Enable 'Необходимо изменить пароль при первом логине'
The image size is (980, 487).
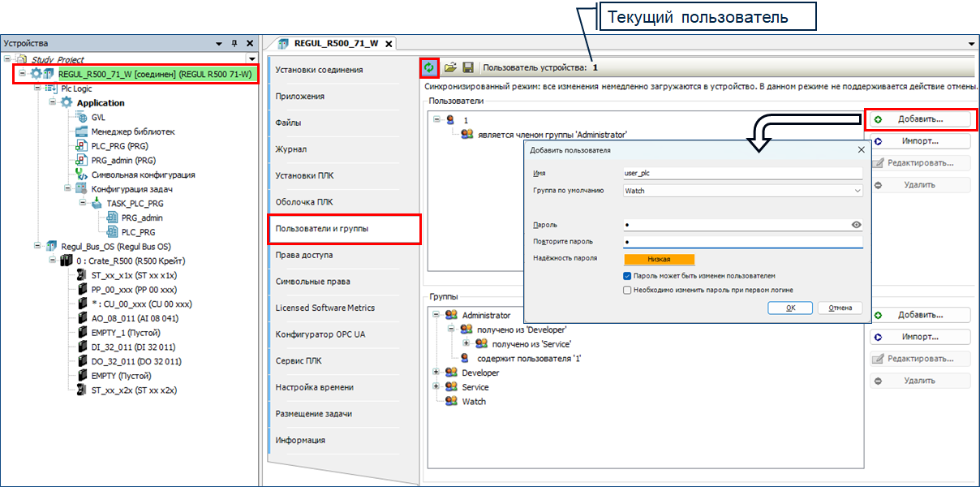tap(627, 290)
